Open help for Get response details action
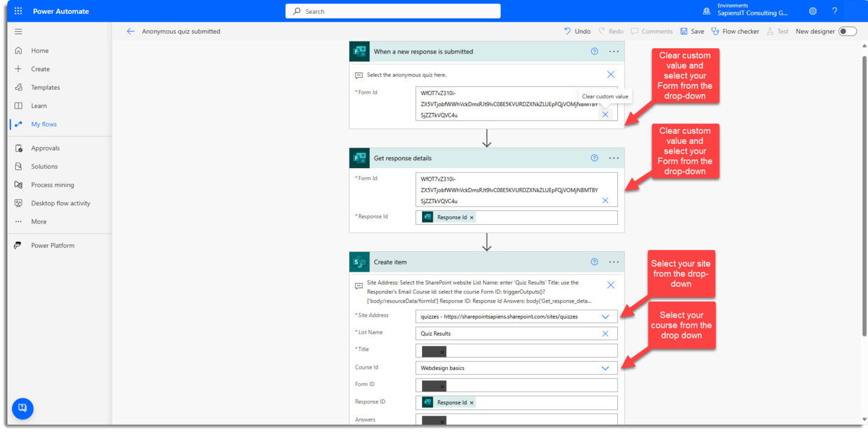 [x=594, y=158]
